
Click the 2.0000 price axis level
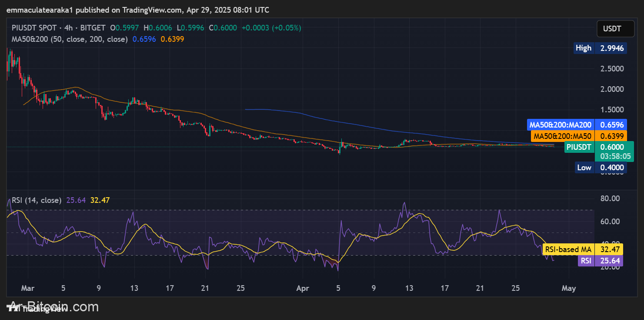(x=613, y=89)
